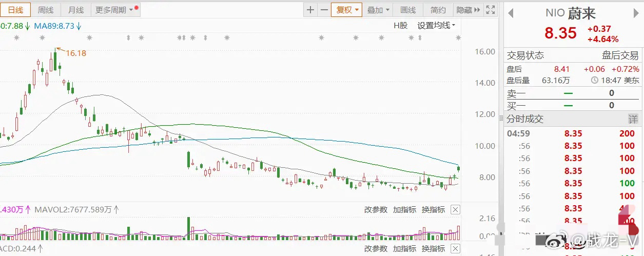Click the 盘后量 63.16万 value

[x=556, y=81]
